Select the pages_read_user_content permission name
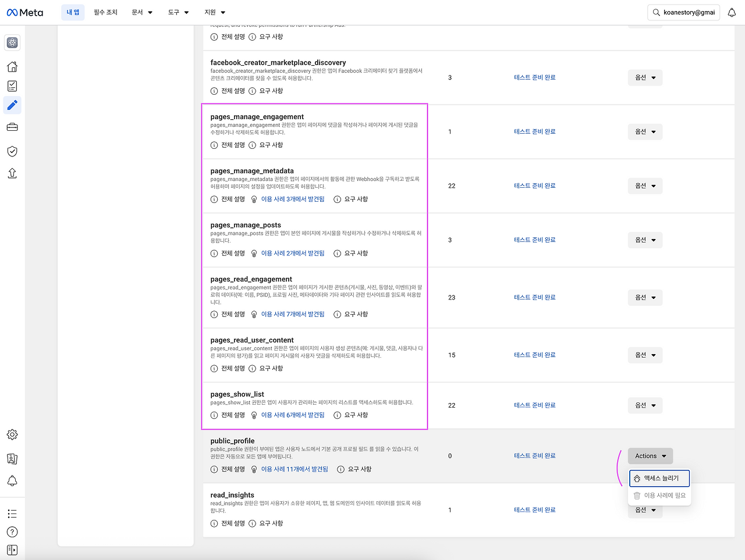This screenshot has width=745, height=560. [x=252, y=340]
